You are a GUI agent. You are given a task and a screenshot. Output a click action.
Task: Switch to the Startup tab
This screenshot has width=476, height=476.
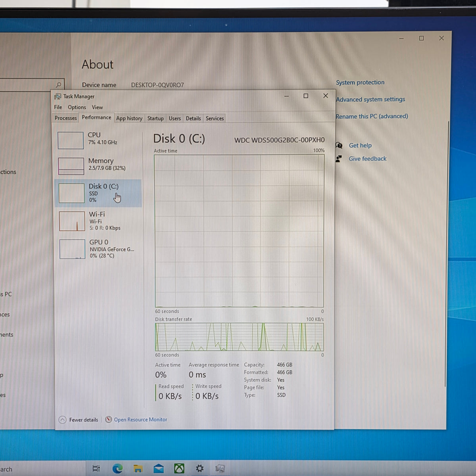155,118
